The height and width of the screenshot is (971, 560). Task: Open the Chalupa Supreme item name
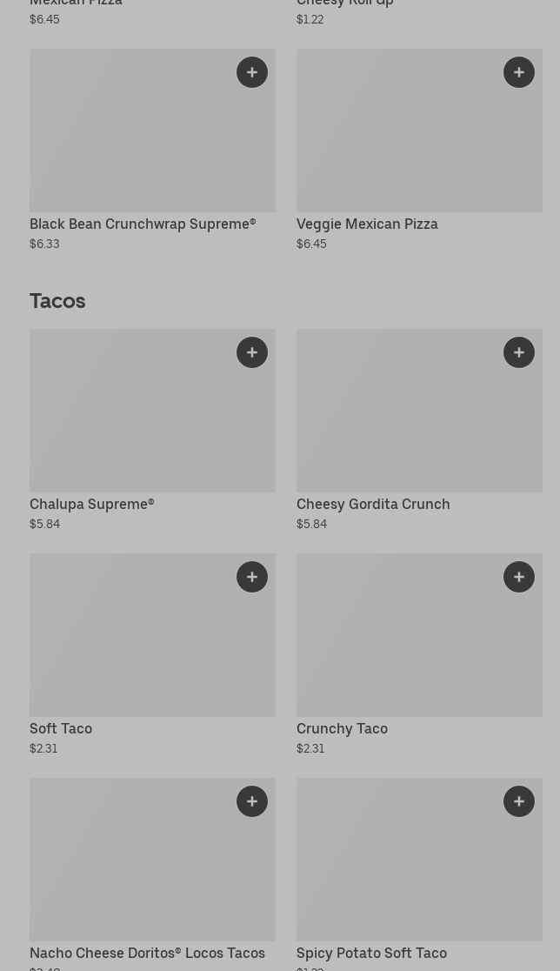pyautogui.click(x=91, y=504)
